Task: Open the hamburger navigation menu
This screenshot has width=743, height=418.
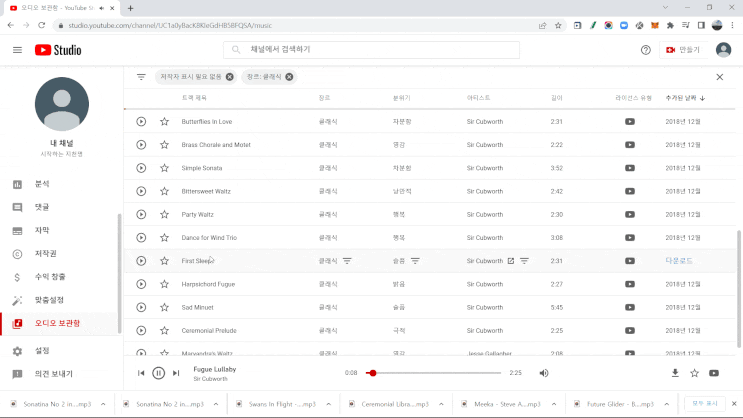Action: coord(18,50)
